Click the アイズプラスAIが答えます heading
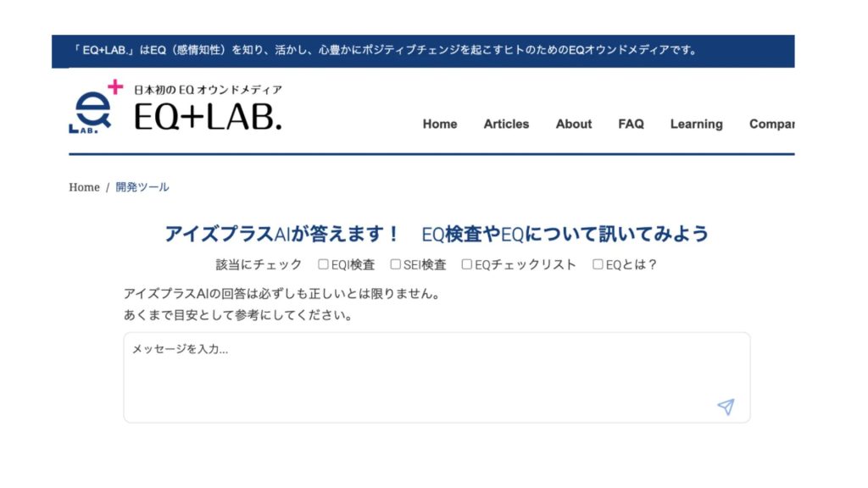The image size is (868, 488). (x=437, y=234)
